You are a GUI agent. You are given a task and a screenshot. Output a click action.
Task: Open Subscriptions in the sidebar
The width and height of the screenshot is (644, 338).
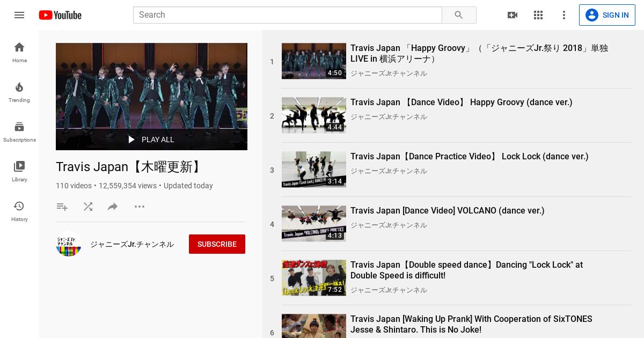pyautogui.click(x=19, y=131)
